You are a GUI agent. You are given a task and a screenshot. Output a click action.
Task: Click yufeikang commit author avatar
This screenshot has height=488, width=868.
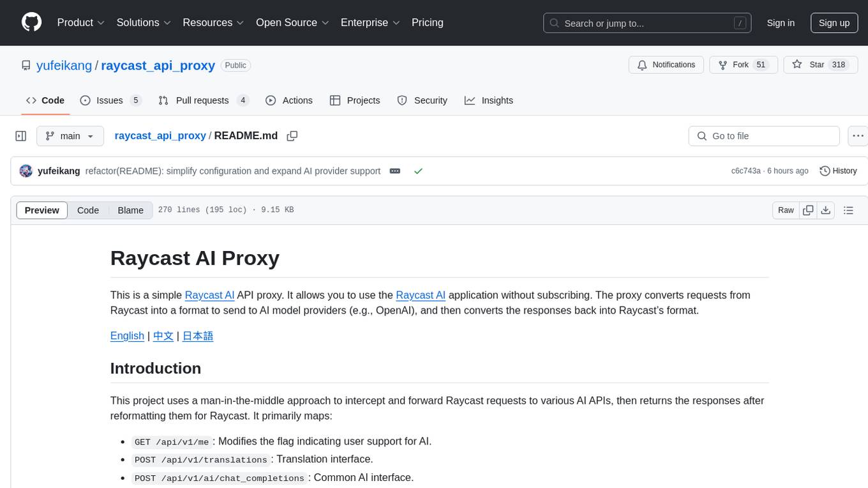tap(26, 171)
